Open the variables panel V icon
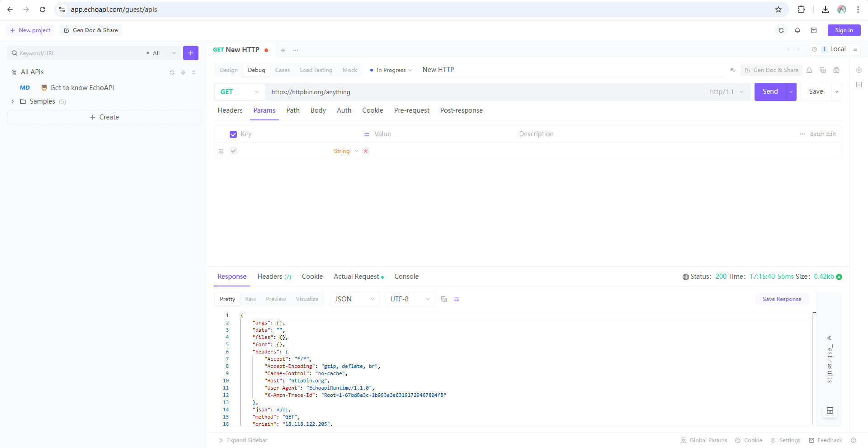This screenshot has width=868, height=448. coord(859,70)
